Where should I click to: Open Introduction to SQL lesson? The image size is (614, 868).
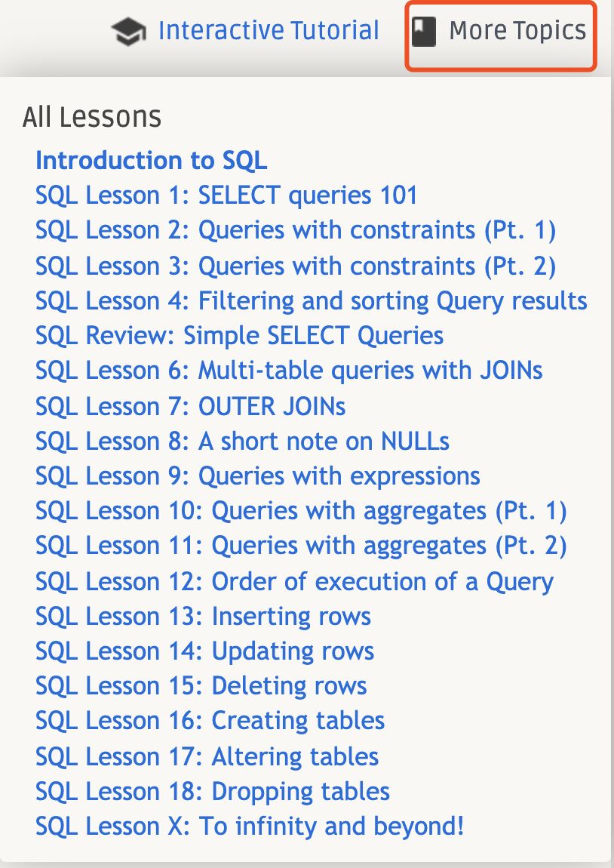coord(151,161)
